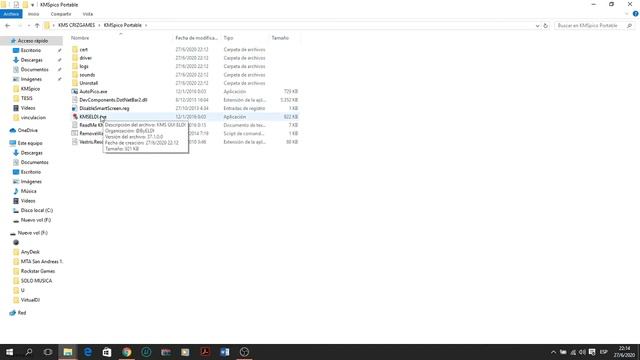Go back using the back arrow

(7, 25)
